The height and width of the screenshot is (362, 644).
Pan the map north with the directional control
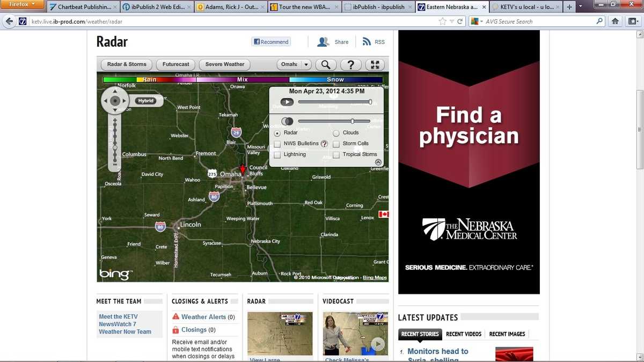[115, 91]
